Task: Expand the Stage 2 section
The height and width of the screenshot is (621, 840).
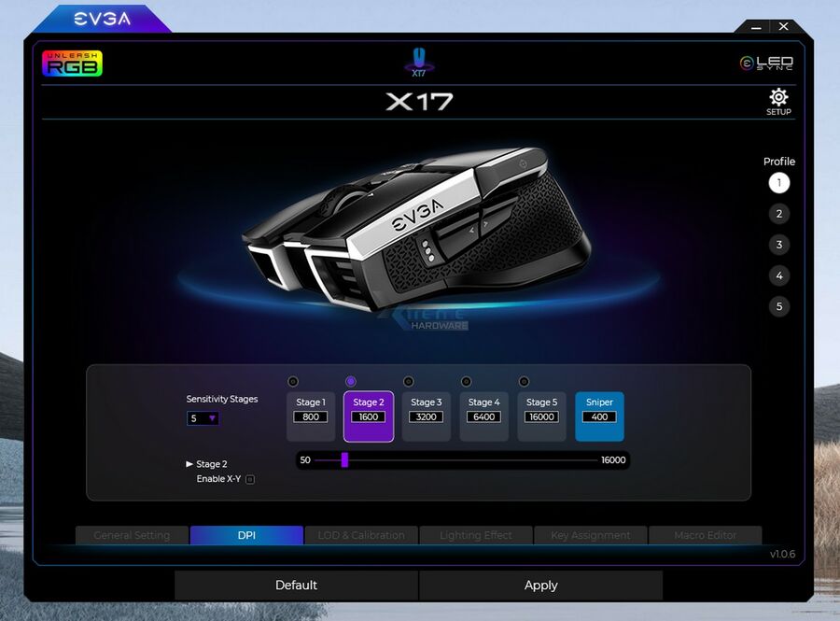Action: [x=190, y=463]
